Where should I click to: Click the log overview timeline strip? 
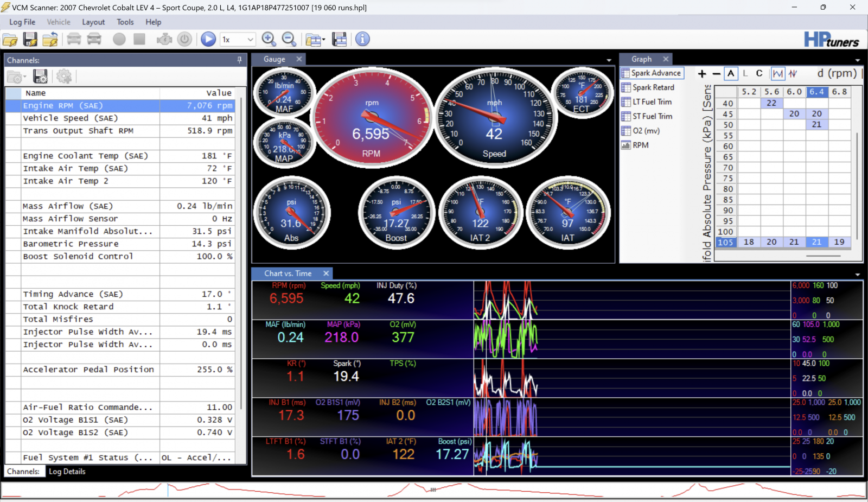(434, 490)
